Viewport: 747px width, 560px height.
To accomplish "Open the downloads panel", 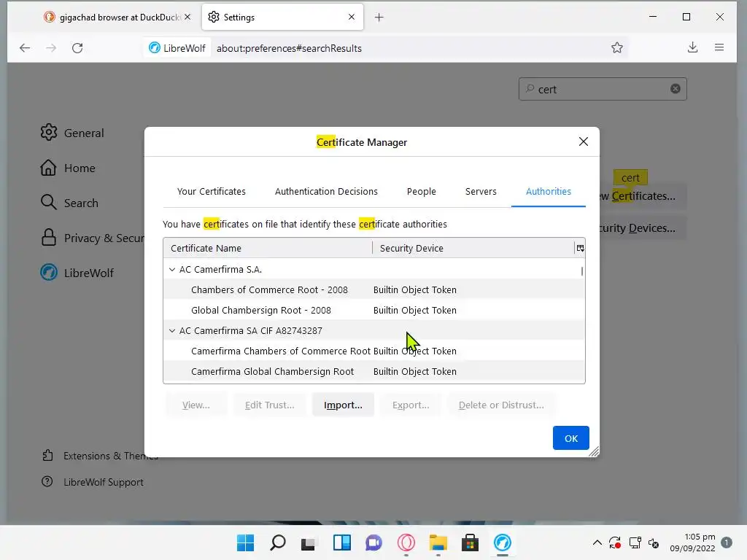I will [x=693, y=47].
